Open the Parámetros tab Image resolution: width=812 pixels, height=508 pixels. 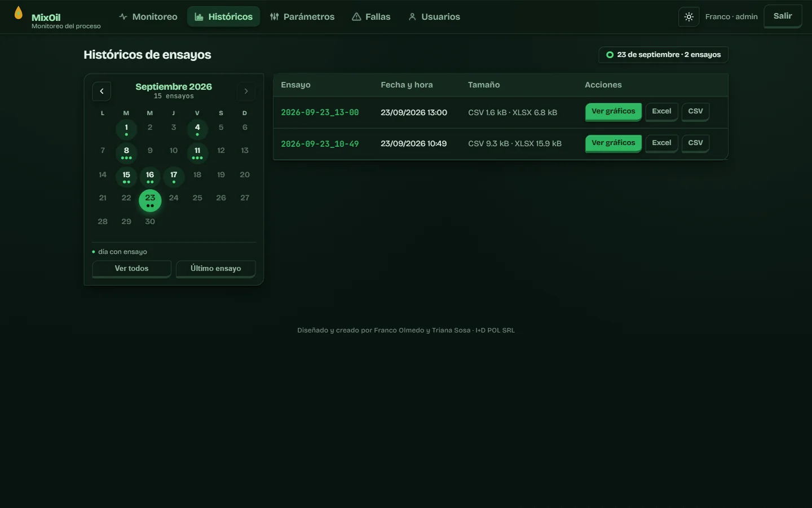coord(302,17)
